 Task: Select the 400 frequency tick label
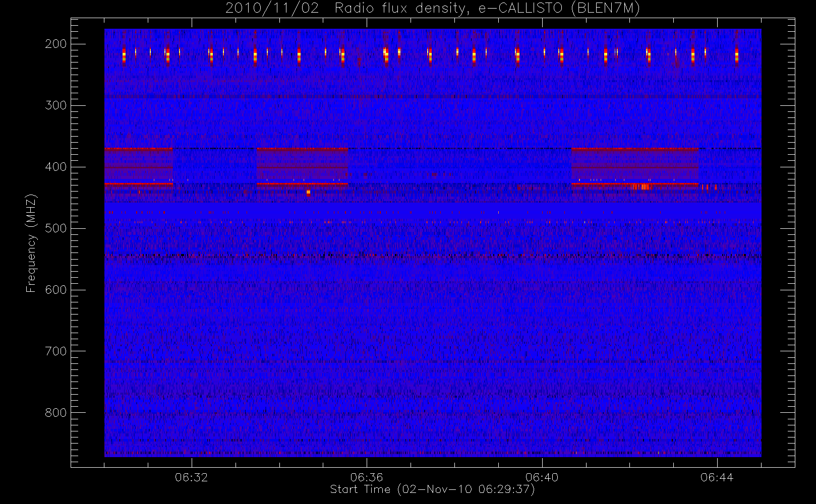[x=56, y=167]
